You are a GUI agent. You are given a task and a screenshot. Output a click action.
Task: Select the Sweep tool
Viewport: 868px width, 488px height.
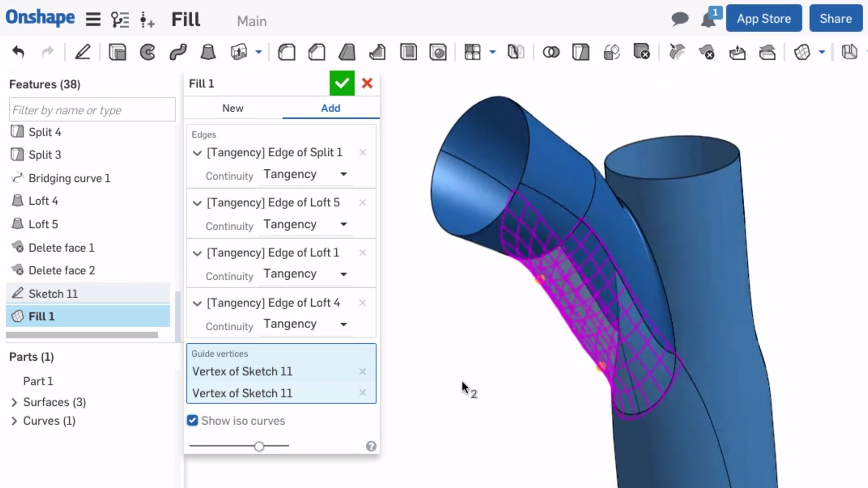pyautogui.click(x=178, y=52)
